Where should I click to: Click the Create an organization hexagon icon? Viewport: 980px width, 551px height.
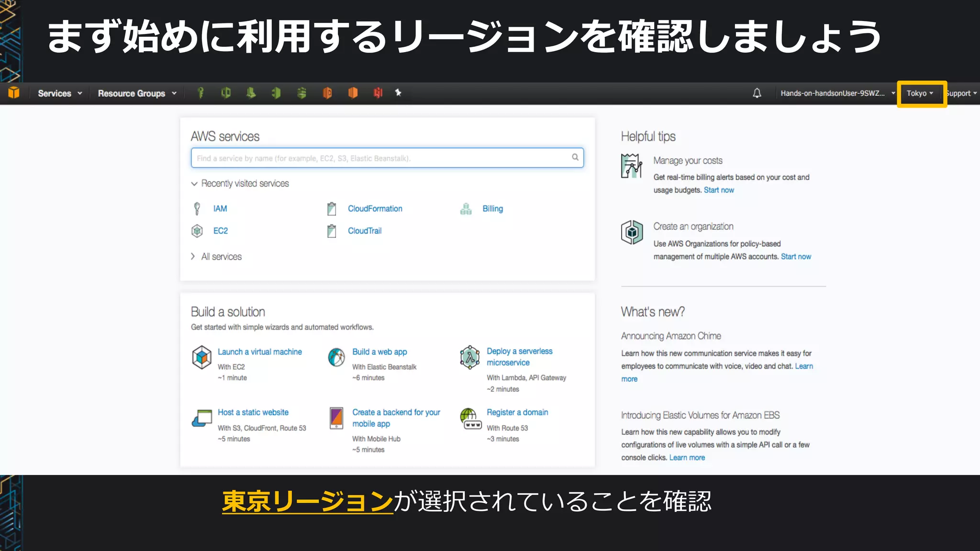(x=632, y=232)
